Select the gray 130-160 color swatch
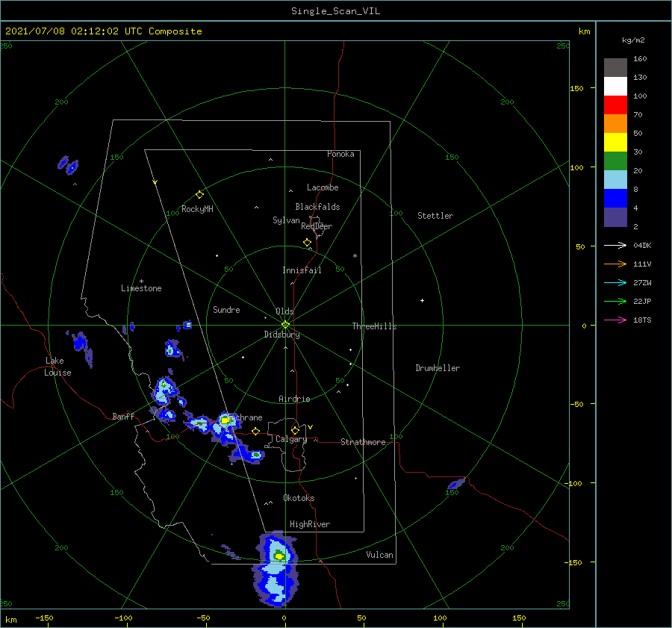 coord(615,67)
